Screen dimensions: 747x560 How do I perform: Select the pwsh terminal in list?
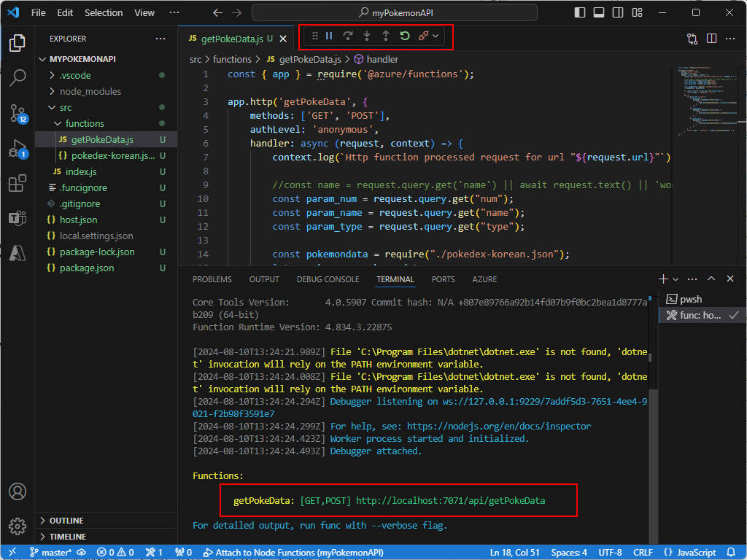703,299
